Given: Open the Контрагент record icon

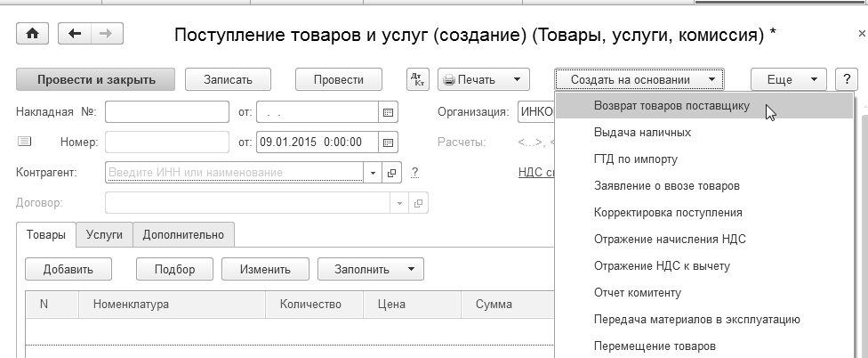Looking at the screenshot, I should [x=392, y=173].
